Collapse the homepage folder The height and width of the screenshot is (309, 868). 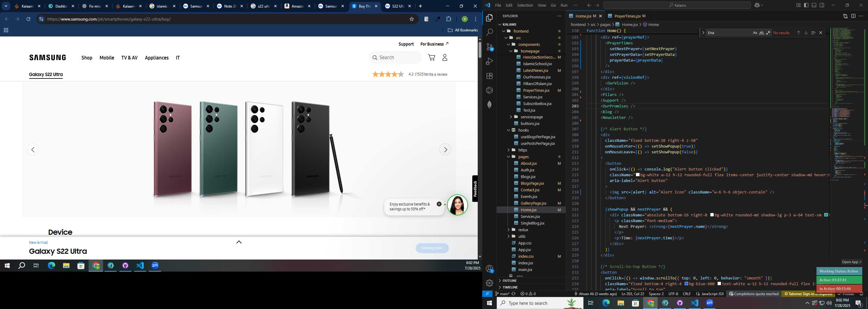[x=511, y=51]
